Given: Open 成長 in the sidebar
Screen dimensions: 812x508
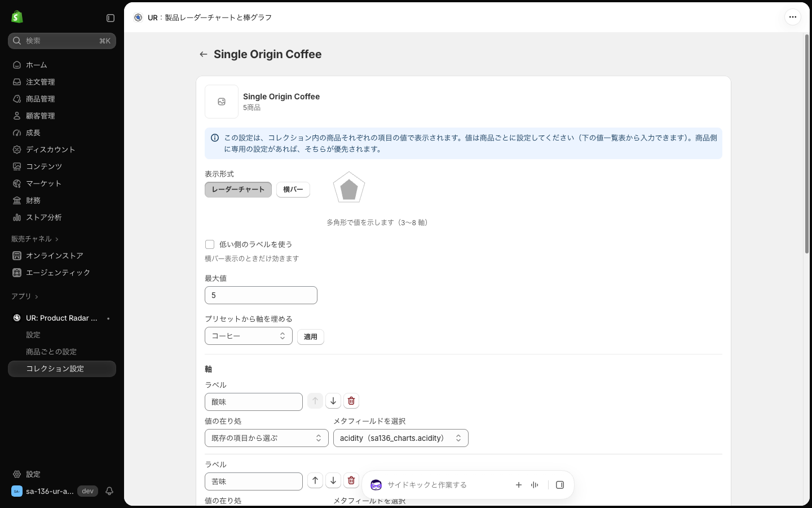Looking at the screenshot, I should click(62, 133).
